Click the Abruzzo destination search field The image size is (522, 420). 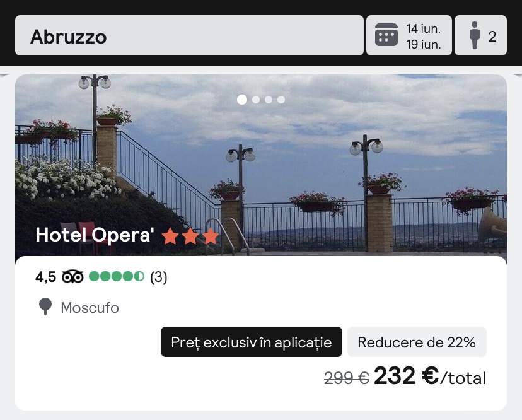(189, 35)
